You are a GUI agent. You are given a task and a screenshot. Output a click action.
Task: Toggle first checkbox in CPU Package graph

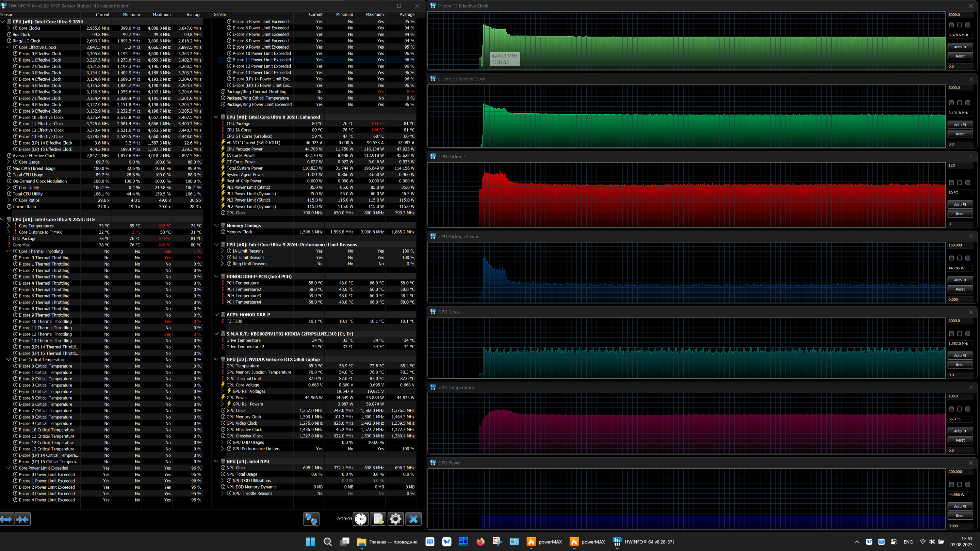(951, 182)
